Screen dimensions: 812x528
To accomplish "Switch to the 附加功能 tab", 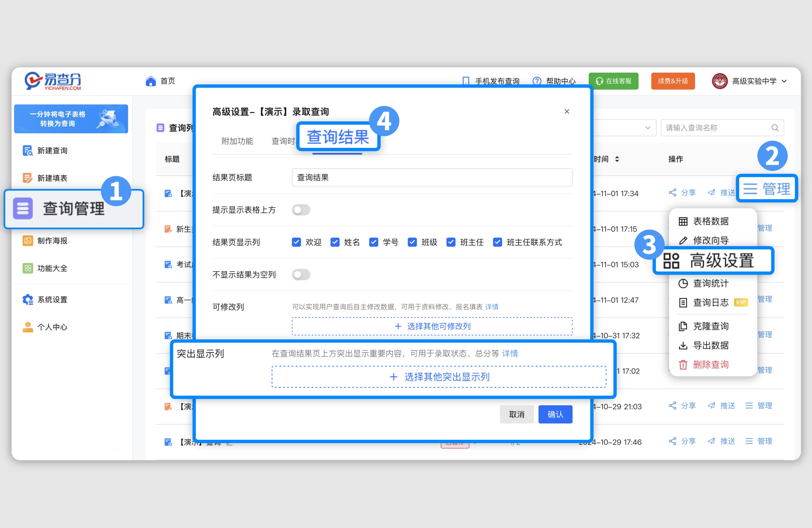I will (x=237, y=141).
